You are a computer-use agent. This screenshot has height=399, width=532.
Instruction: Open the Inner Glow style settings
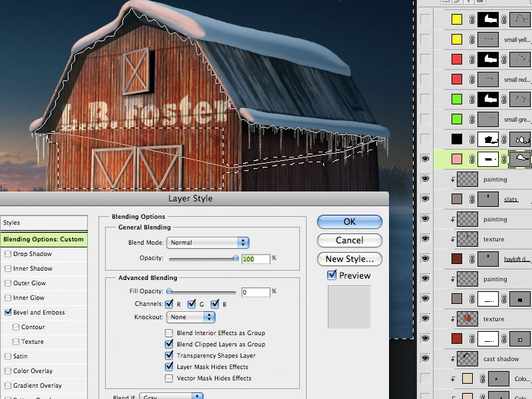pos(29,297)
